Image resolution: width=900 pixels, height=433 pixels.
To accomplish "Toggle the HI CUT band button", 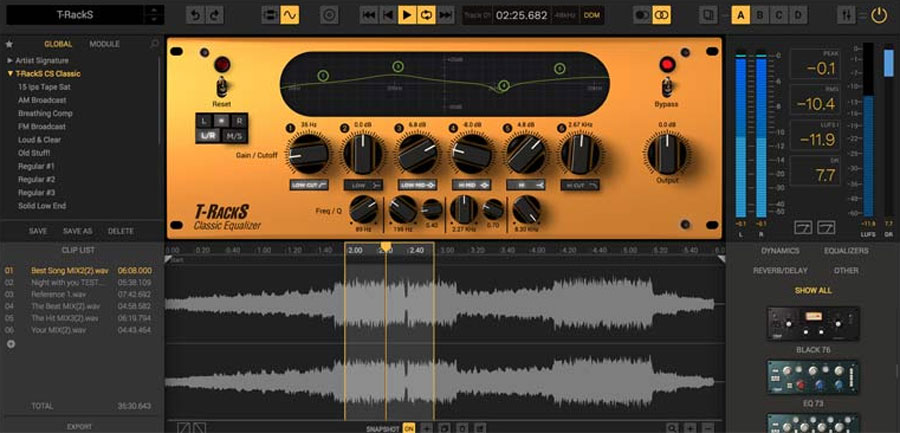I will tap(580, 185).
